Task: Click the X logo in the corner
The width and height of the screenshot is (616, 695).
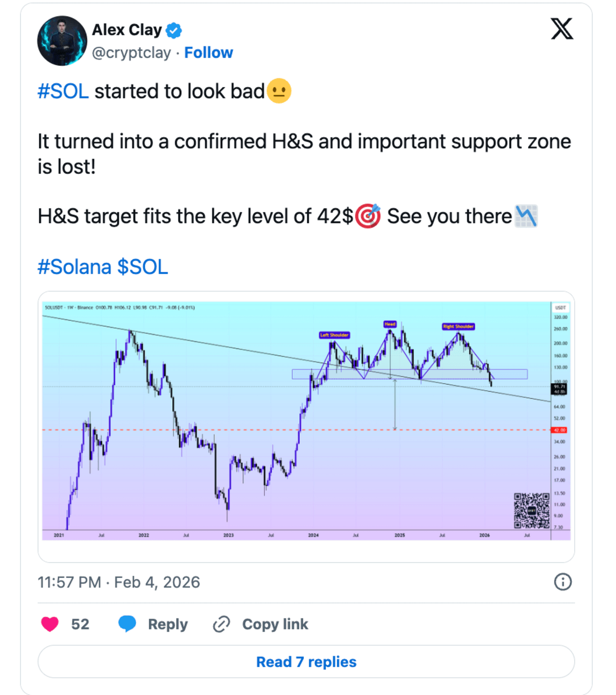Action: click(562, 29)
